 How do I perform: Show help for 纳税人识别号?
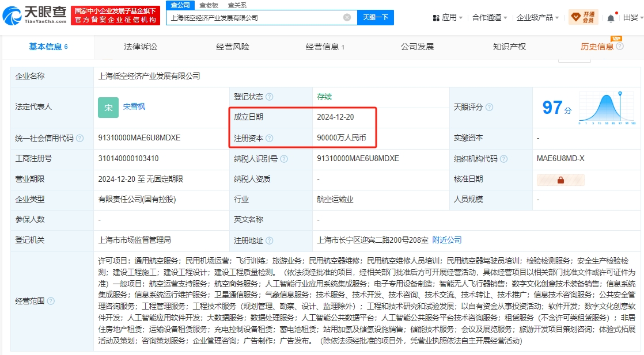pyautogui.click(x=284, y=159)
